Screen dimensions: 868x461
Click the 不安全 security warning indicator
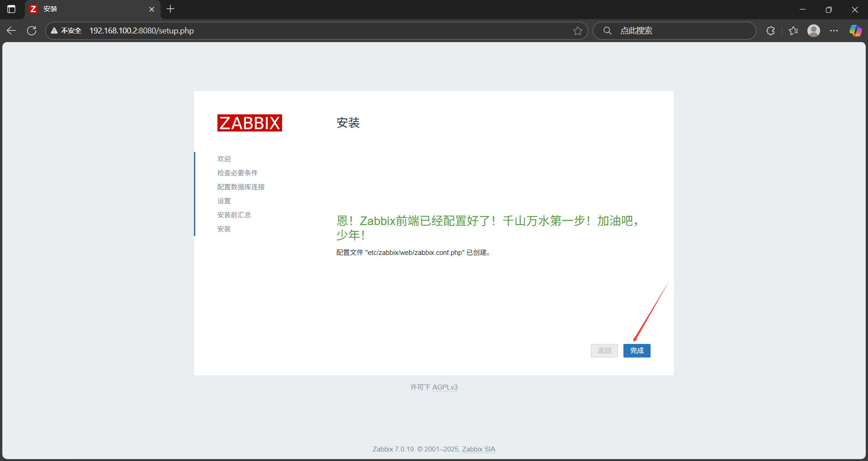tap(66, 31)
